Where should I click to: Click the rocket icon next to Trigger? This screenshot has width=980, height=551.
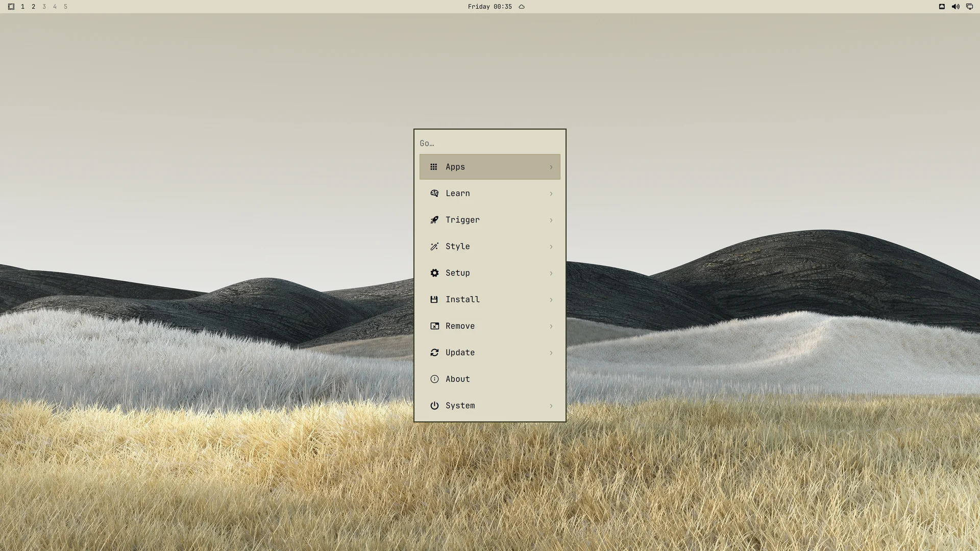pyautogui.click(x=434, y=220)
